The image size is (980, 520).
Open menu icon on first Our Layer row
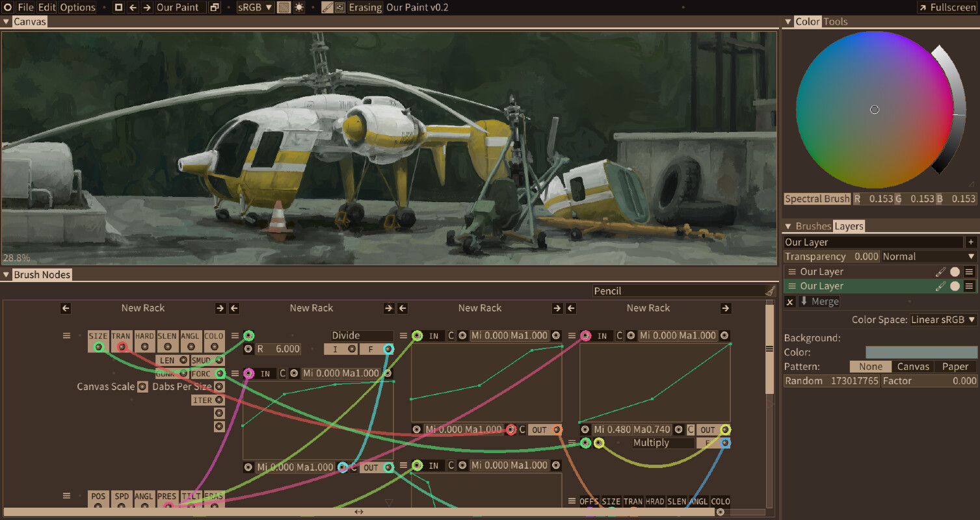point(970,272)
